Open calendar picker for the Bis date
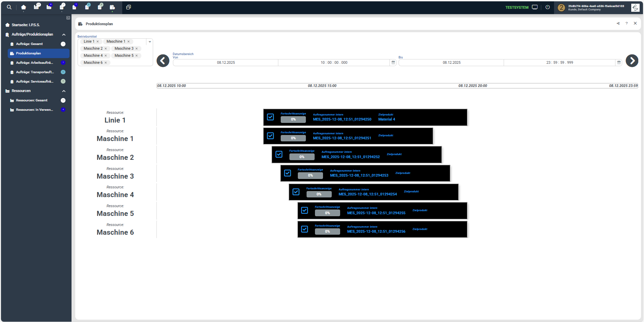The image size is (644, 322). click(x=619, y=62)
